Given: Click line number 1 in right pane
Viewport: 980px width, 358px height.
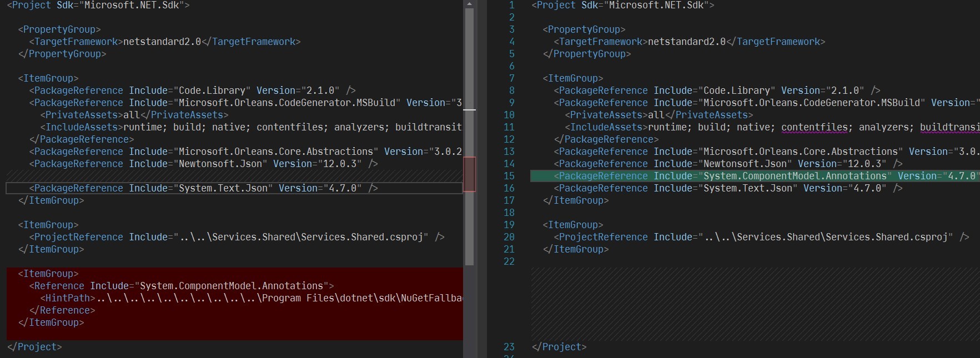Looking at the screenshot, I should (511, 5).
